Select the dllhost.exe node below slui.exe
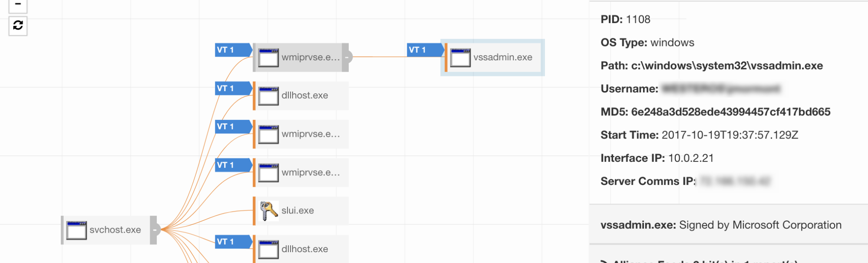This screenshot has width=868, height=263. point(304,249)
